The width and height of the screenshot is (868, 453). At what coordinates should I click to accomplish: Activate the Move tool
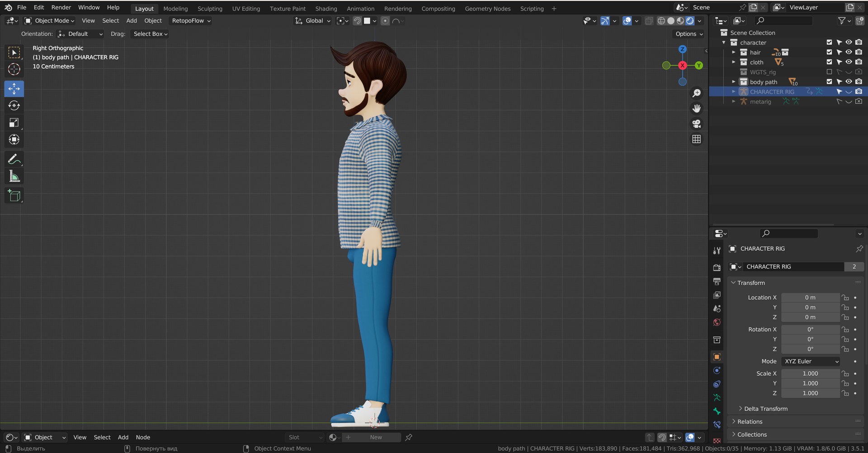(x=14, y=89)
